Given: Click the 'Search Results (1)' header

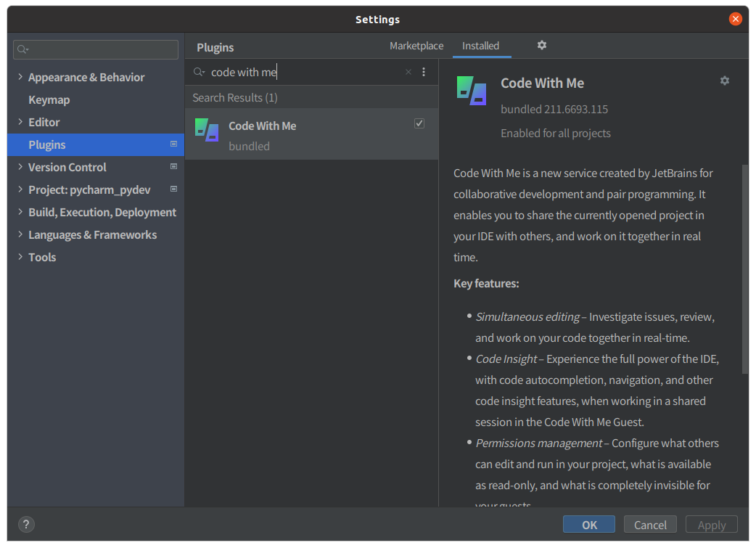Looking at the screenshot, I should pos(235,97).
